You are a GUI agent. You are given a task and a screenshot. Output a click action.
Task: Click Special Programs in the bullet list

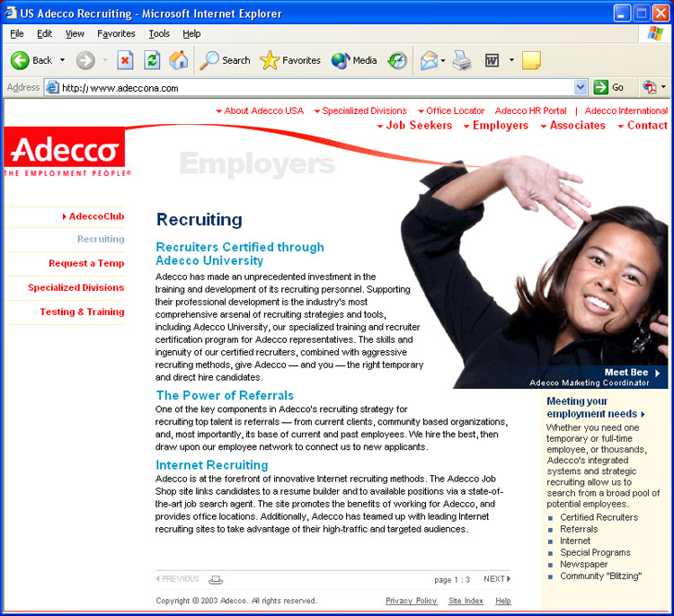click(x=595, y=553)
